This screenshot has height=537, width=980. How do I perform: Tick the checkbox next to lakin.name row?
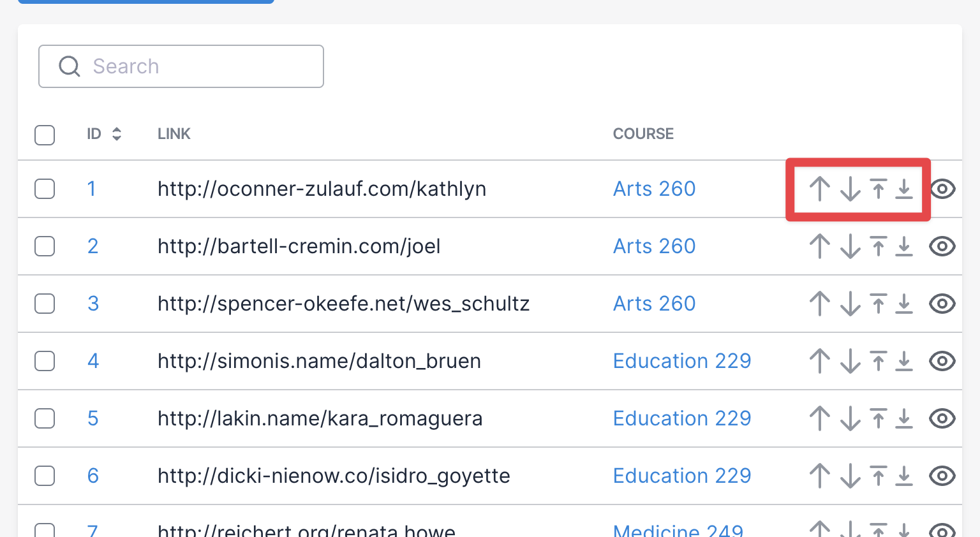click(x=45, y=418)
